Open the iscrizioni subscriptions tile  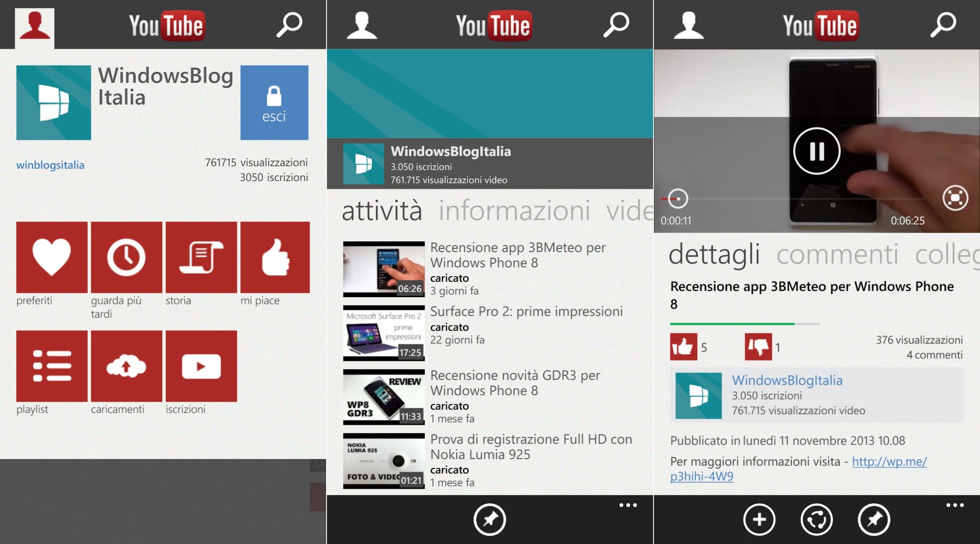[201, 366]
